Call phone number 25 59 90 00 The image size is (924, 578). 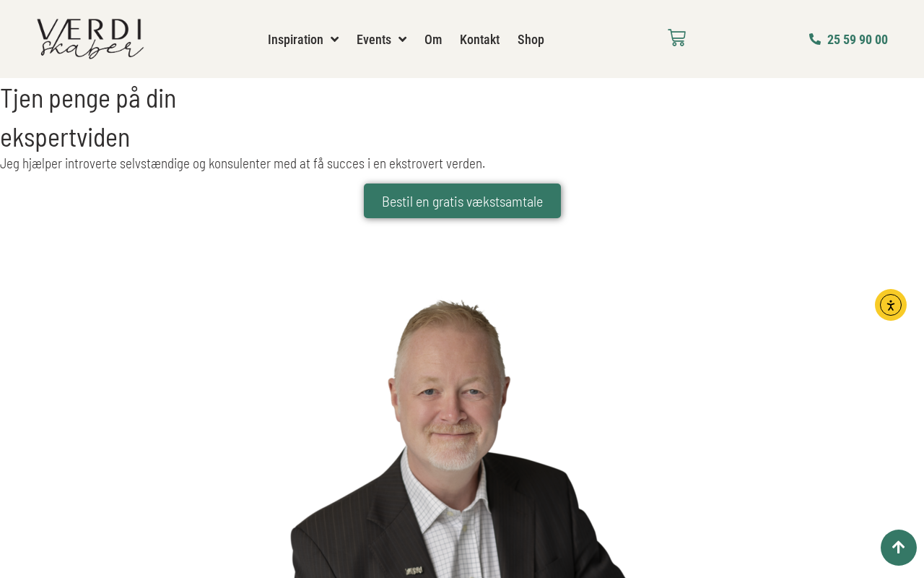tap(858, 39)
